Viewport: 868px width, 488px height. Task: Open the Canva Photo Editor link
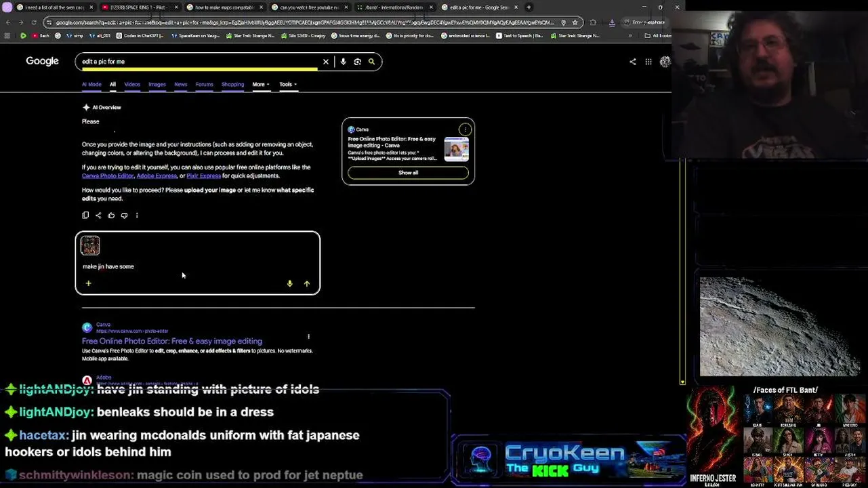click(x=108, y=176)
